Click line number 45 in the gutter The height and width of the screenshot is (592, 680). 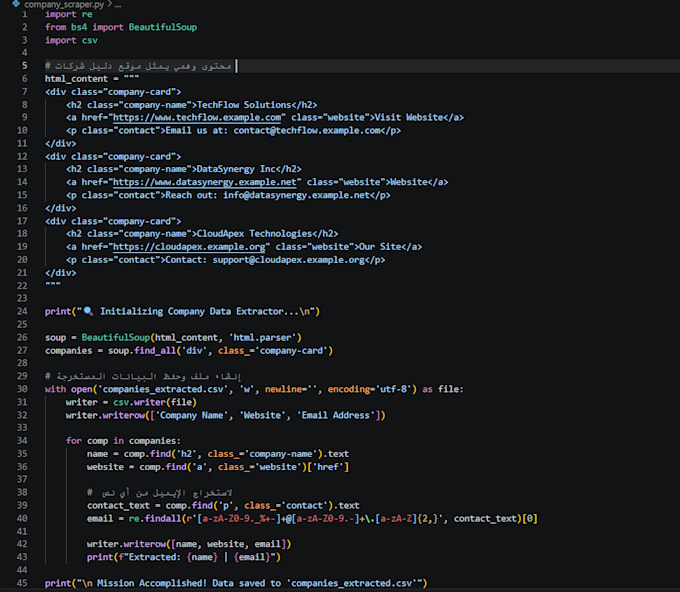[22, 583]
